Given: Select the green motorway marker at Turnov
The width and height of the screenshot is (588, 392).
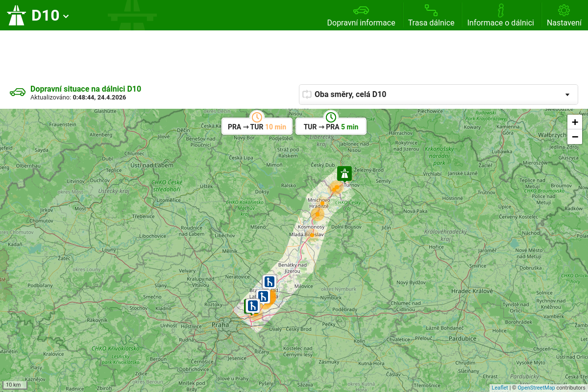Looking at the screenshot, I should tap(344, 173).
